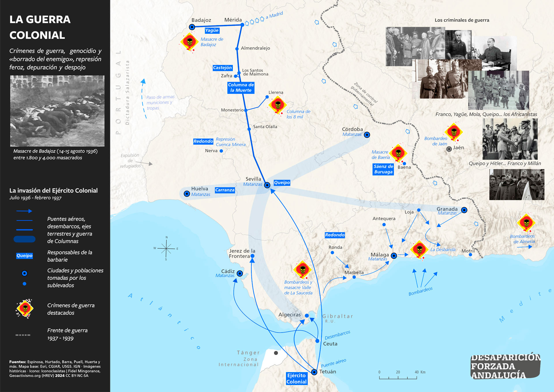The height and width of the screenshot is (392, 554).
Task: Click the Masacre de Baena skull icon
Action: point(398,153)
